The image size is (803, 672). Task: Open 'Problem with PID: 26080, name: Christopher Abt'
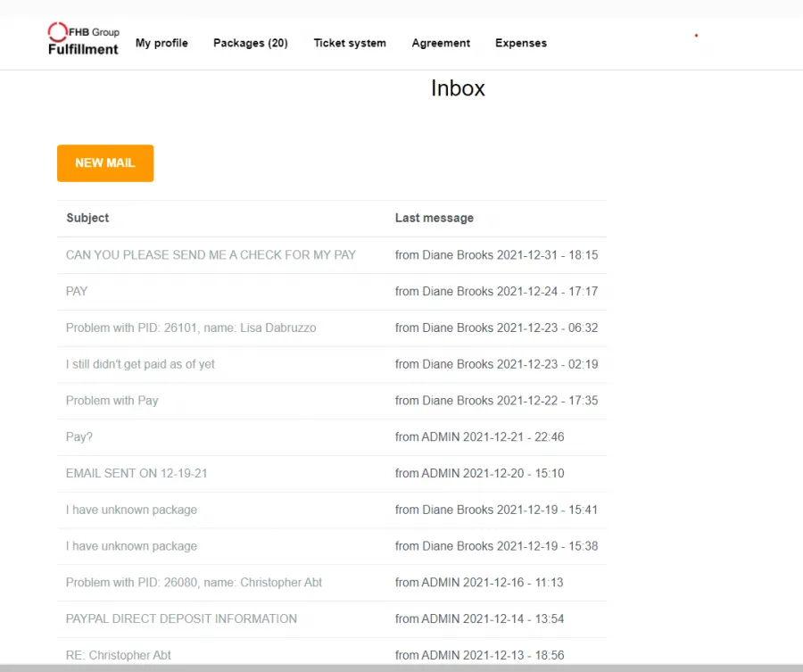coord(194,583)
